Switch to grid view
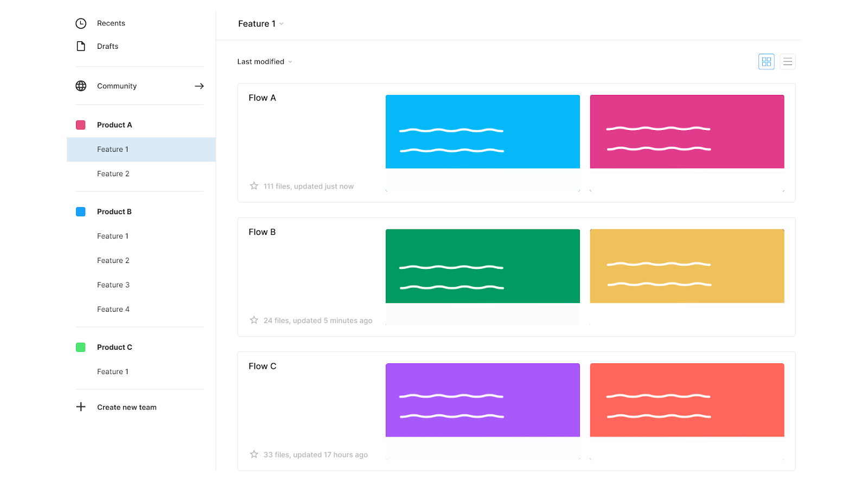Viewport: 868px width, 488px height. click(x=766, y=62)
